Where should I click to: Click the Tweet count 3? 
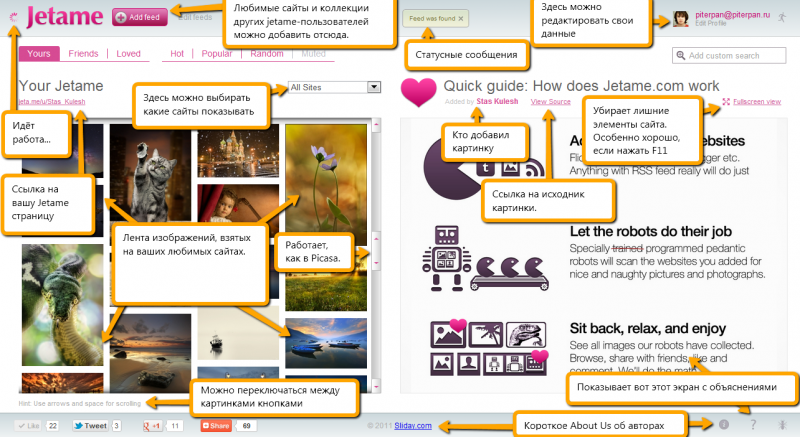[x=116, y=425]
